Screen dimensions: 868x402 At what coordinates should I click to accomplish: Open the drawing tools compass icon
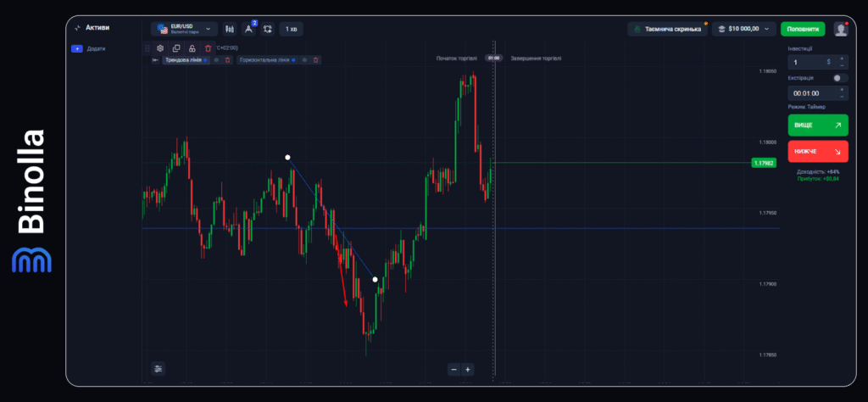coord(249,29)
